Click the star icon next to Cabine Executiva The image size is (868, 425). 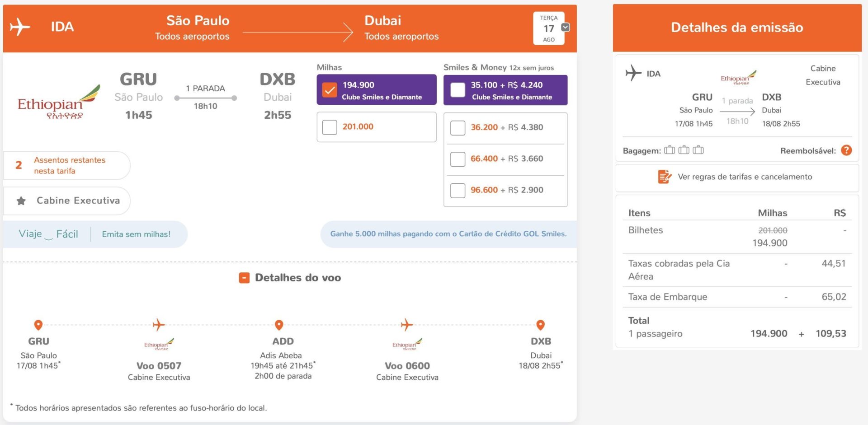click(x=21, y=201)
